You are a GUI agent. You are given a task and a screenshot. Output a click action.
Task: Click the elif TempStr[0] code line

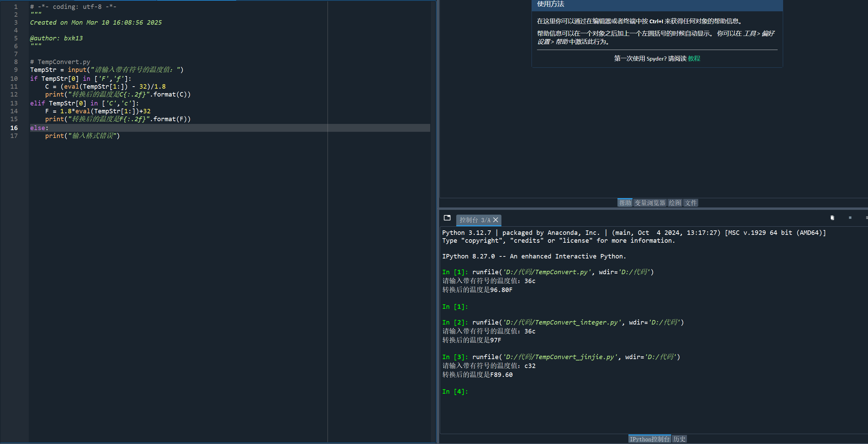84,103
